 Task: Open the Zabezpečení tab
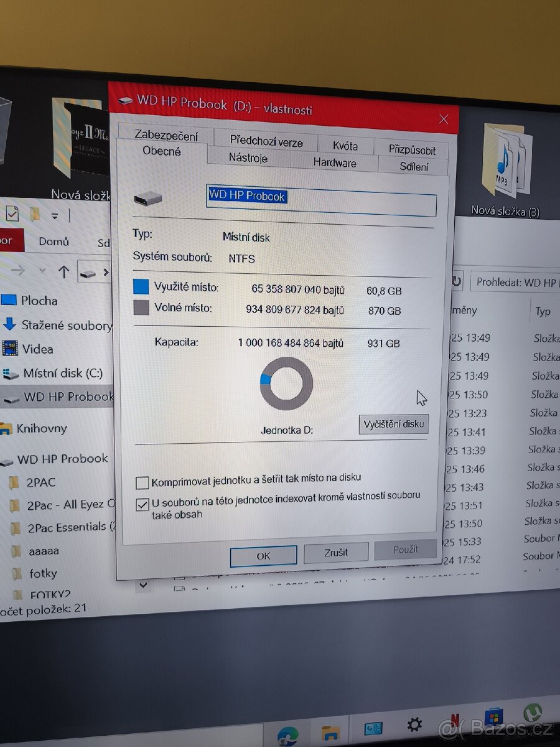click(x=167, y=136)
